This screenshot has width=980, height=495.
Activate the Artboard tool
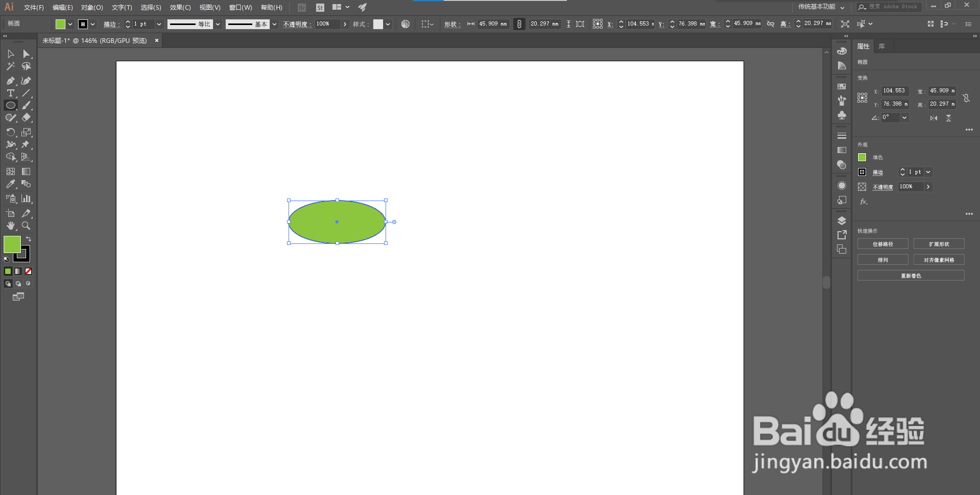coord(11,213)
